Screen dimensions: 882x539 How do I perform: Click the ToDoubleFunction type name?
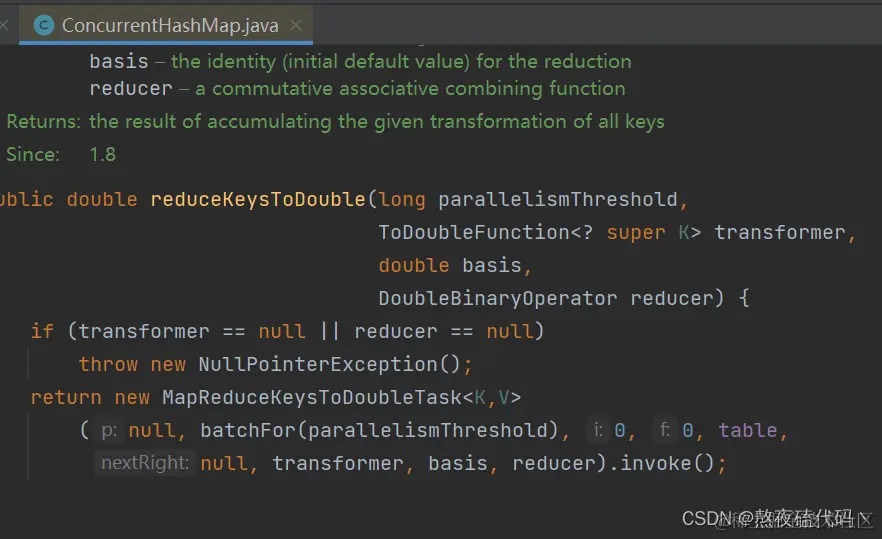[x=474, y=232]
